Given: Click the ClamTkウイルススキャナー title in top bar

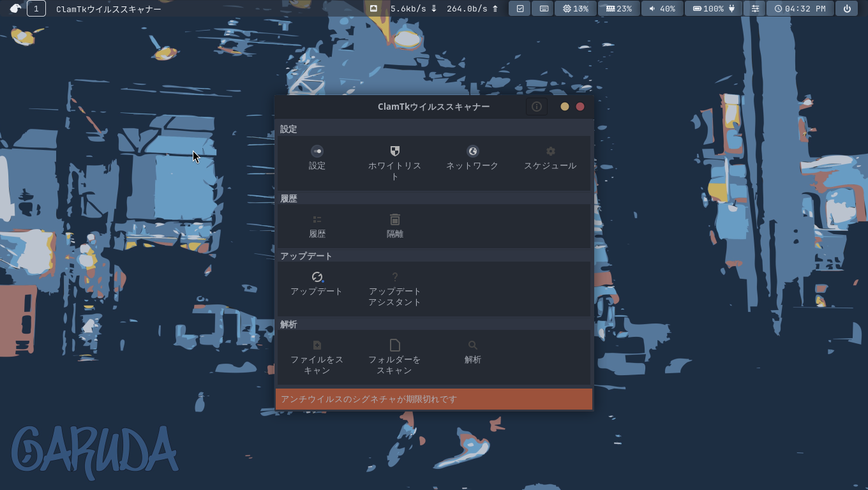Looking at the screenshot, I should (108, 9).
